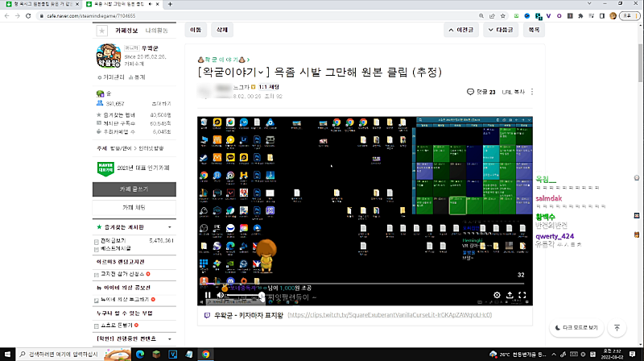Open the three-dot more options menu
The height and width of the screenshot is (361, 644).
click(531, 92)
